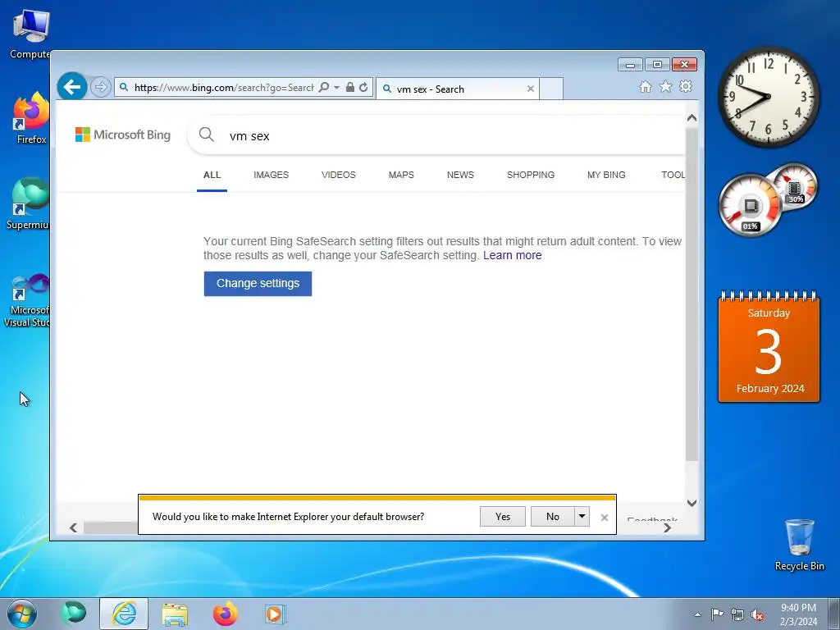Click the security lock icon in the address bar
The image size is (840, 630).
pos(349,87)
